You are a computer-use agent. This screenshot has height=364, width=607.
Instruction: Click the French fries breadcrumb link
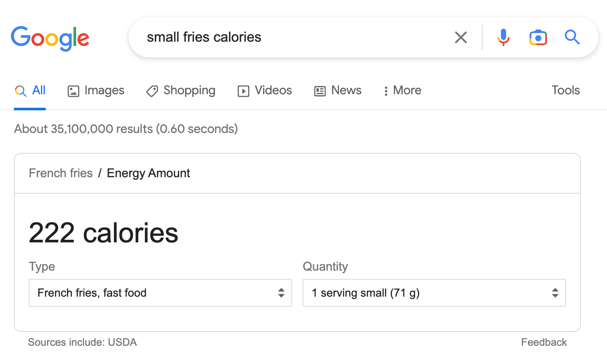point(61,173)
